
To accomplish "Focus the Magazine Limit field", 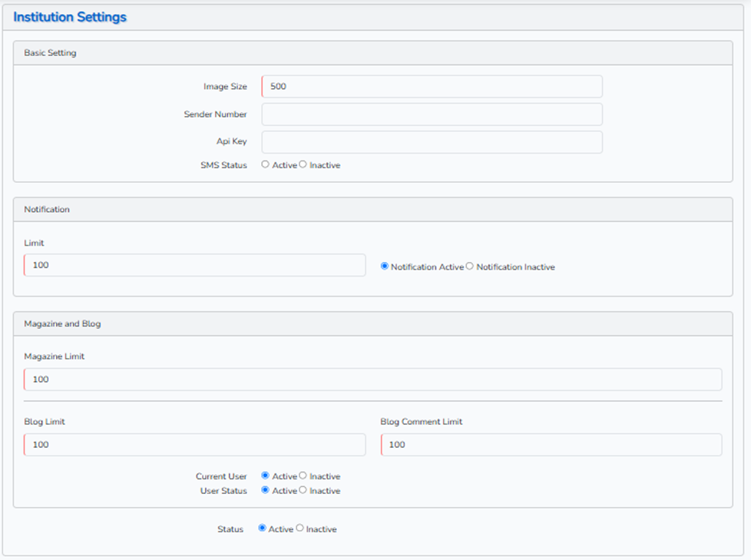I will pos(372,379).
